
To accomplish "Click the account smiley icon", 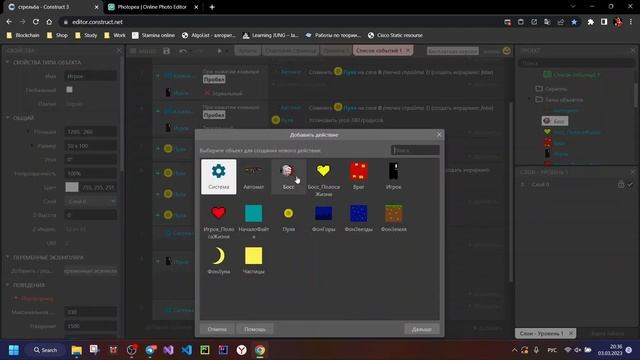I will pyautogui.click(x=507, y=51).
